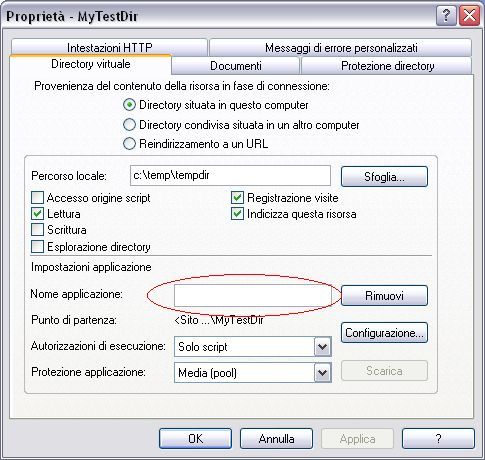485x460 pixels.
Task: Choose Directory condivisa in un altro computer
Action: [129, 125]
